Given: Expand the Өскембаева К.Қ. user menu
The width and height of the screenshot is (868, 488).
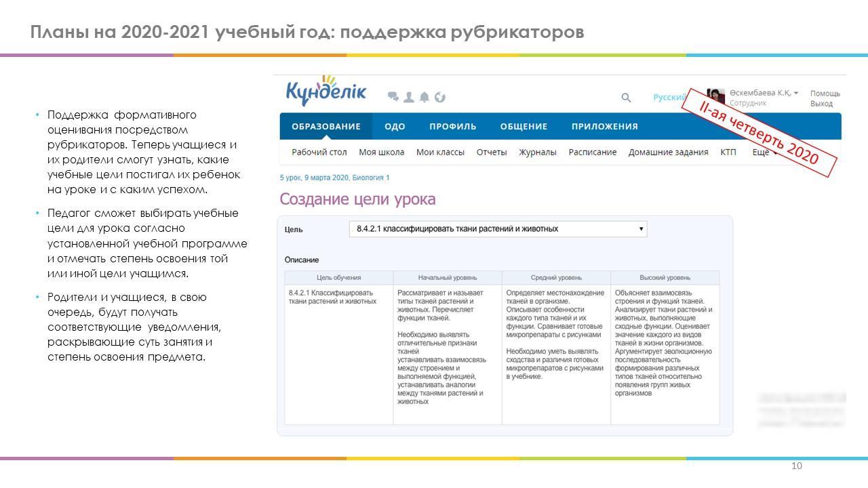Looking at the screenshot, I should [764, 93].
